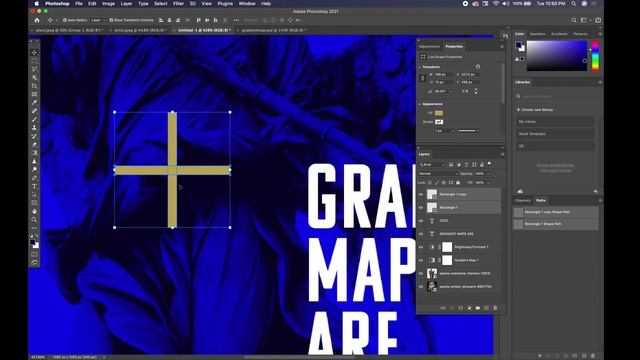Open the Auto-Select Layer dropdown

(98, 20)
